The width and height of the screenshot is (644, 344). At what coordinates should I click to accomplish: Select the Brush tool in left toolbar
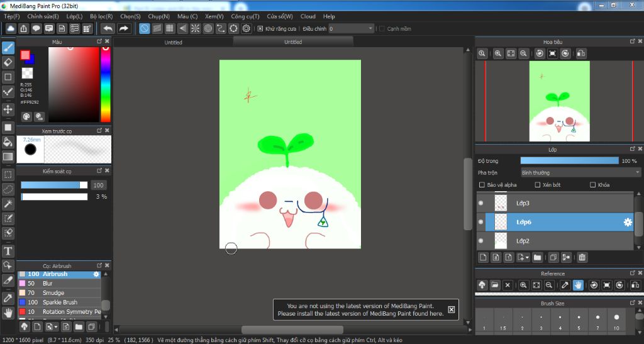[8, 48]
